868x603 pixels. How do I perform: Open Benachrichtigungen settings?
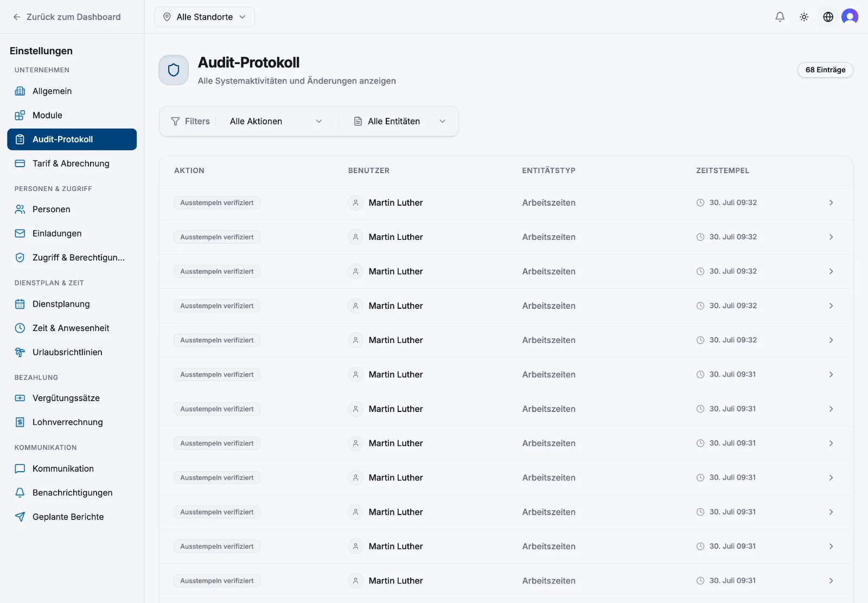point(72,493)
